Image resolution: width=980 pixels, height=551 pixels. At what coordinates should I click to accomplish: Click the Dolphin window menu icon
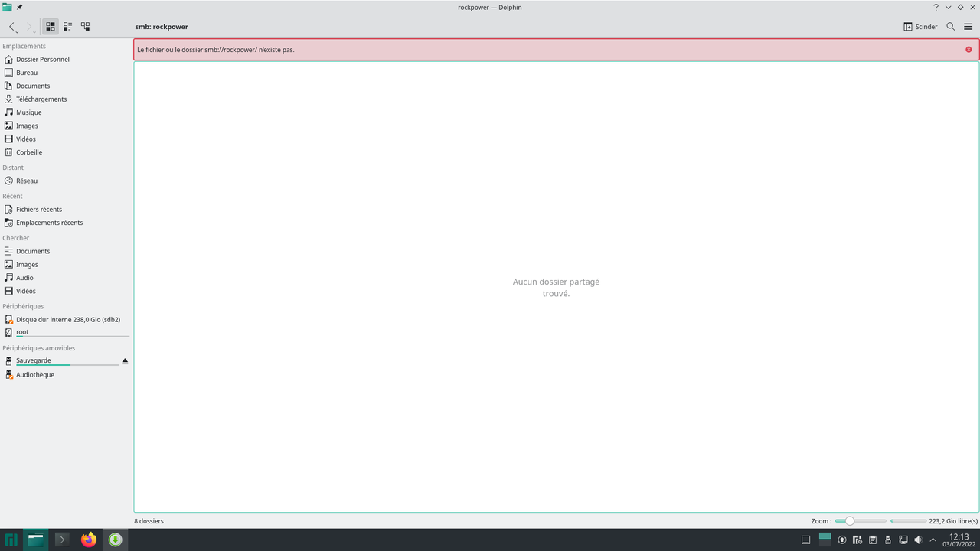point(7,7)
